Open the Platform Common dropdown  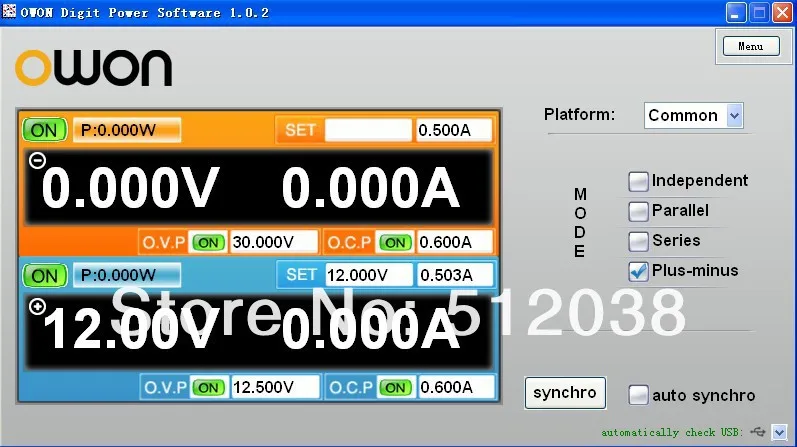pos(693,115)
